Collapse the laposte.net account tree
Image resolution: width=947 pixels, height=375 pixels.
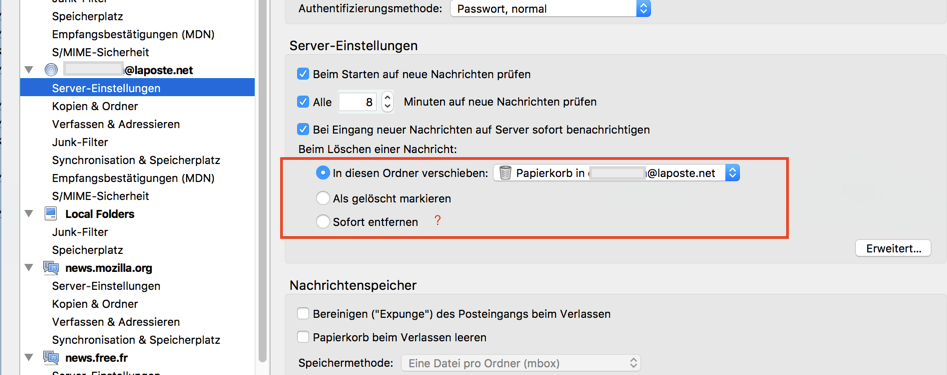point(28,70)
